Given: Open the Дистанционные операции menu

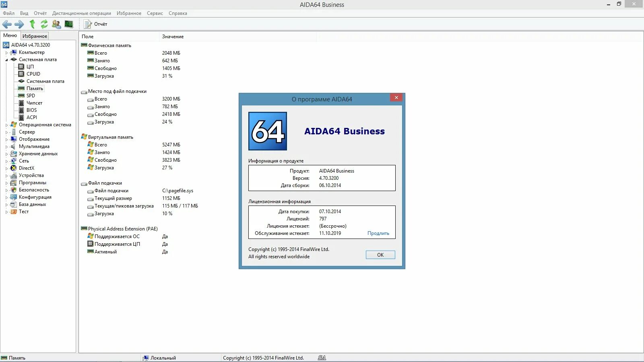Looking at the screenshot, I should 82,13.
